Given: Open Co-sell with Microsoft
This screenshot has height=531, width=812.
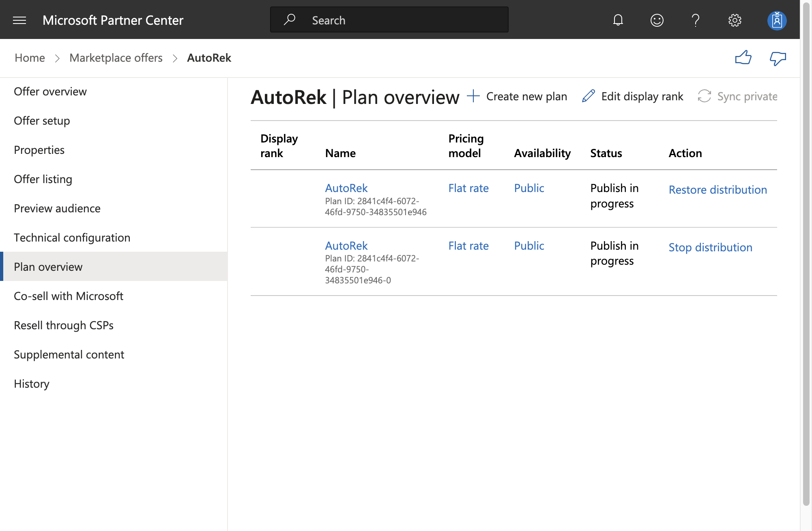Looking at the screenshot, I should 114,296.
